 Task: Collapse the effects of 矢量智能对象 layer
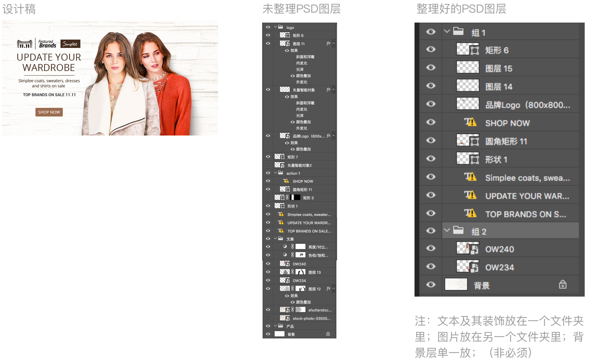click(x=333, y=89)
